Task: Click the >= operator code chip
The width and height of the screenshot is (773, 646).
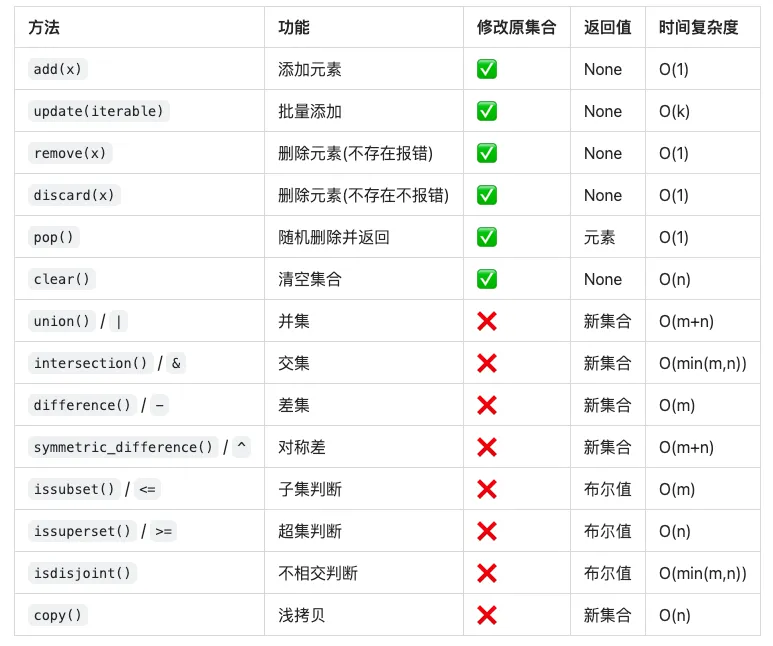Action: 163,531
